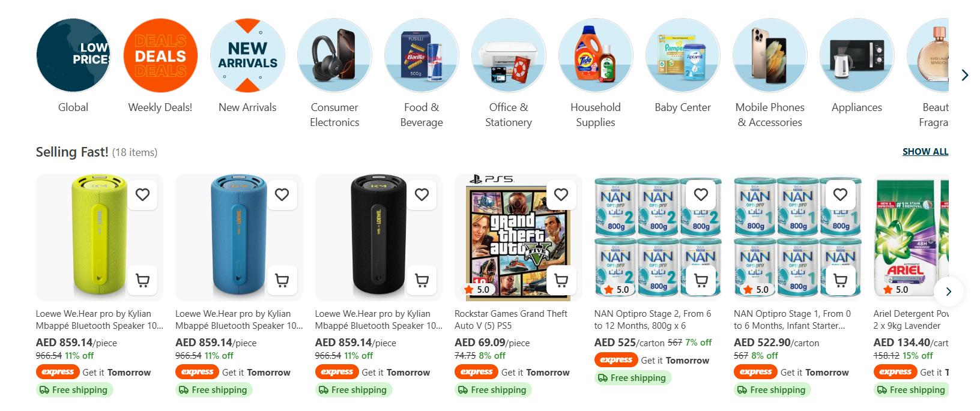This screenshot has height=411, width=980.
Task: Select the Food & Beverage category
Action: coord(422,56)
